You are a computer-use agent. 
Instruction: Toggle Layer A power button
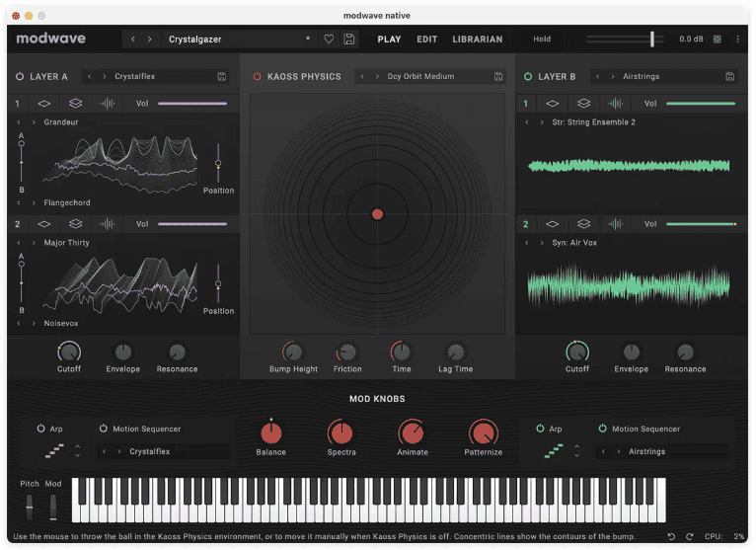coord(20,76)
